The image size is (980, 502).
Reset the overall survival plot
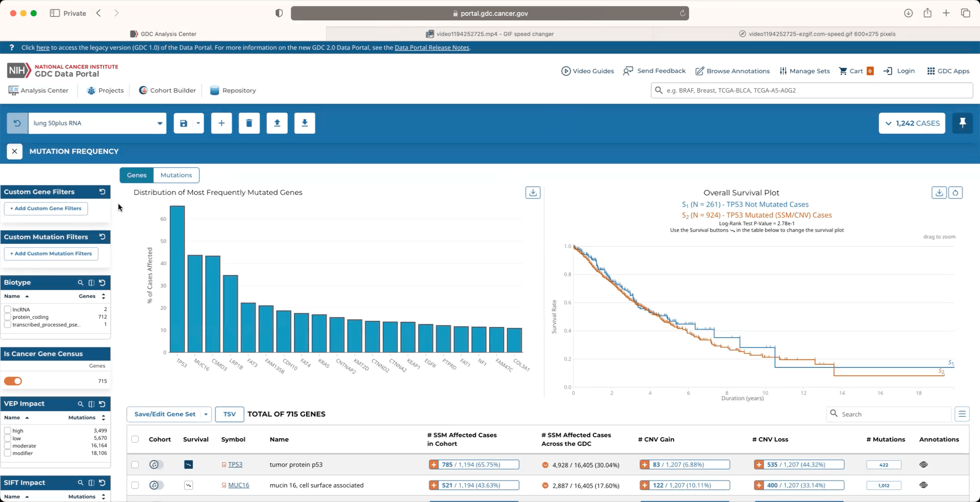coord(955,193)
